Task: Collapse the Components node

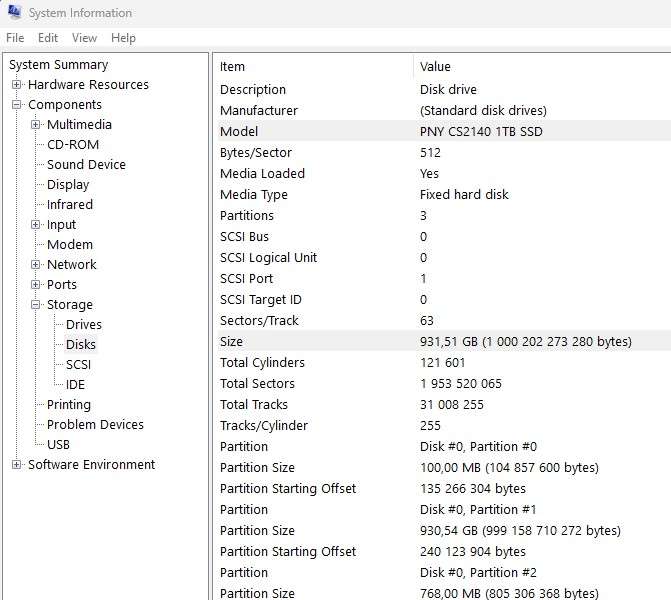Action: tap(16, 105)
